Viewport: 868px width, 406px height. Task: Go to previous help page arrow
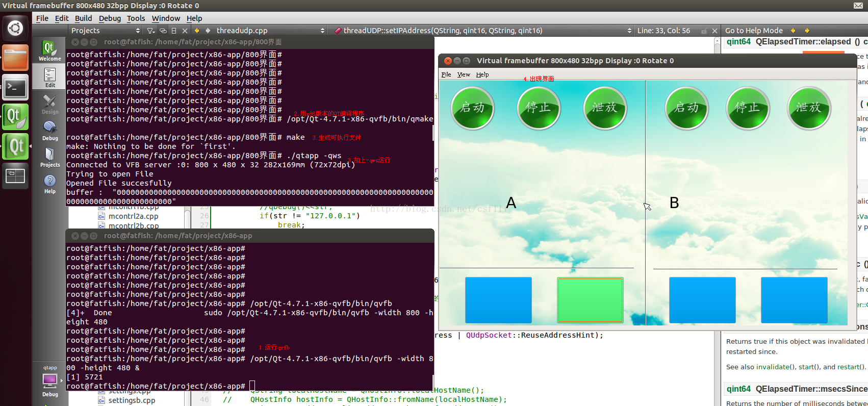[793, 31]
